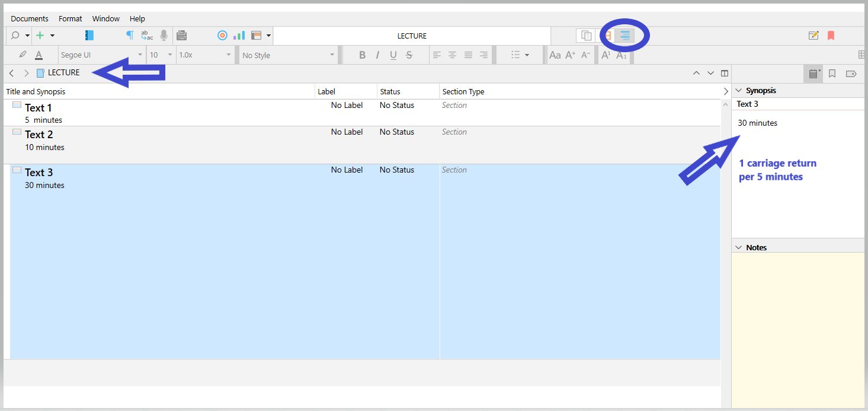Click the Project Targets bullseye icon
Screen dimensions: 868x411
click(x=222, y=36)
